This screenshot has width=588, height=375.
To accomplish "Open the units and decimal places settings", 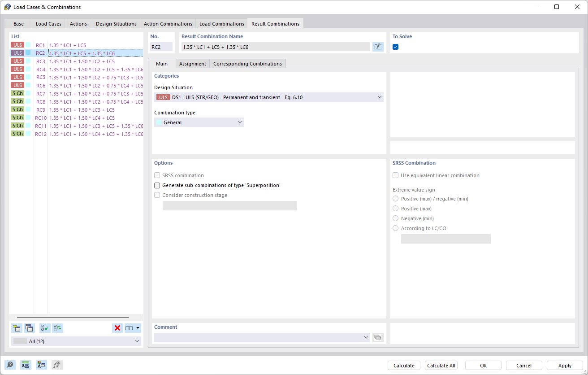I will click(x=26, y=365).
